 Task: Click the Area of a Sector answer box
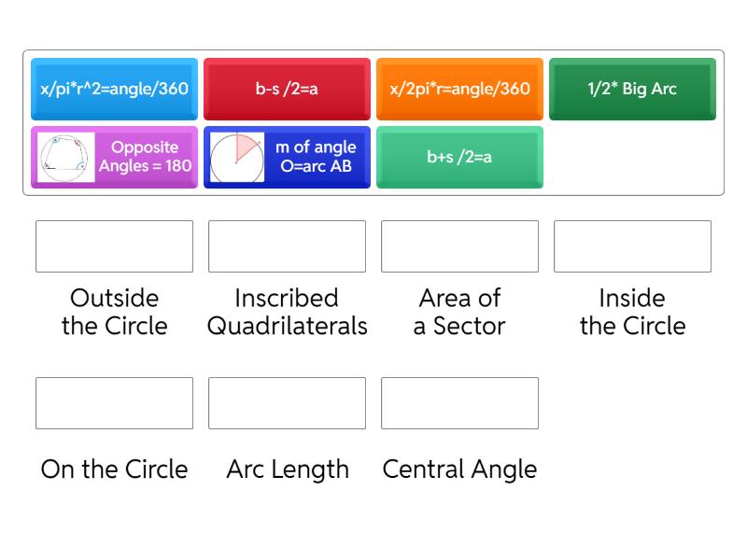459,246
